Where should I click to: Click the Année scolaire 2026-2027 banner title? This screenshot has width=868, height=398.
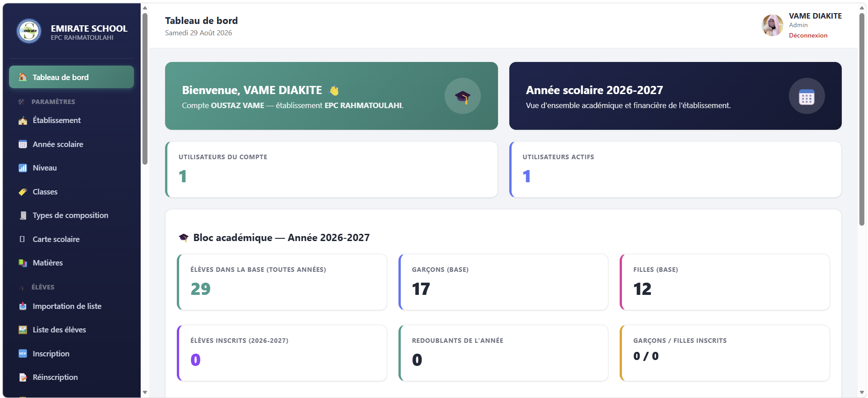pyautogui.click(x=594, y=90)
